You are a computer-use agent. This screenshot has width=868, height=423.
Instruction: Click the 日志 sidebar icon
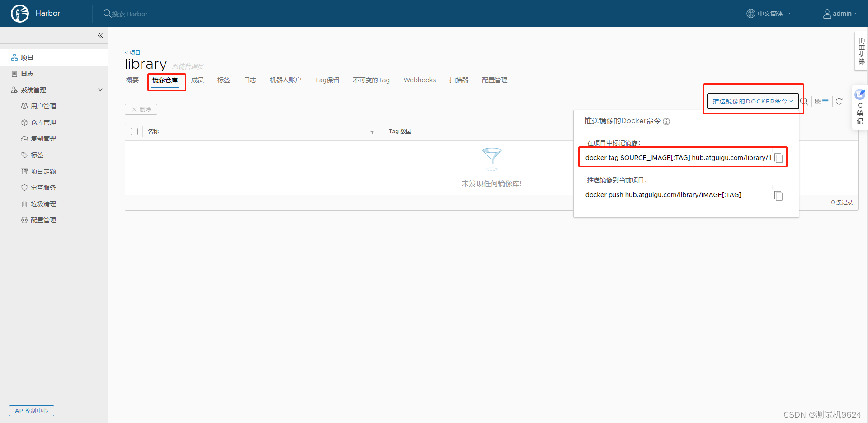14,74
